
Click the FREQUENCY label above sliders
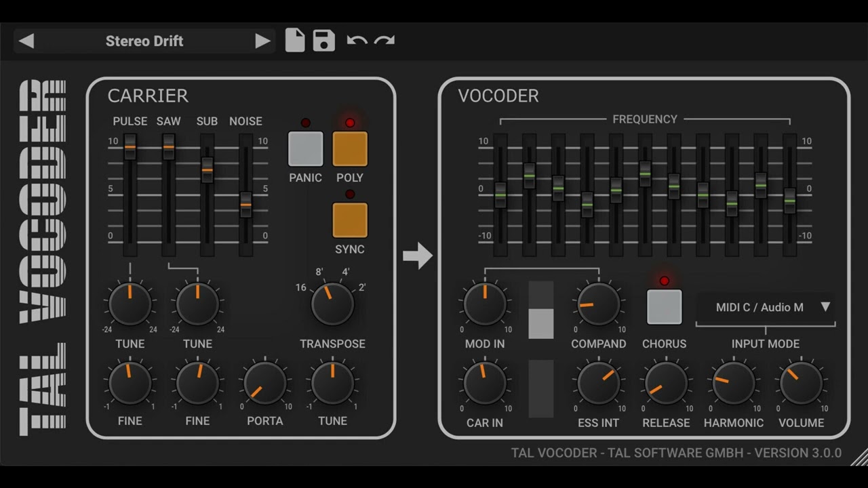tap(645, 119)
